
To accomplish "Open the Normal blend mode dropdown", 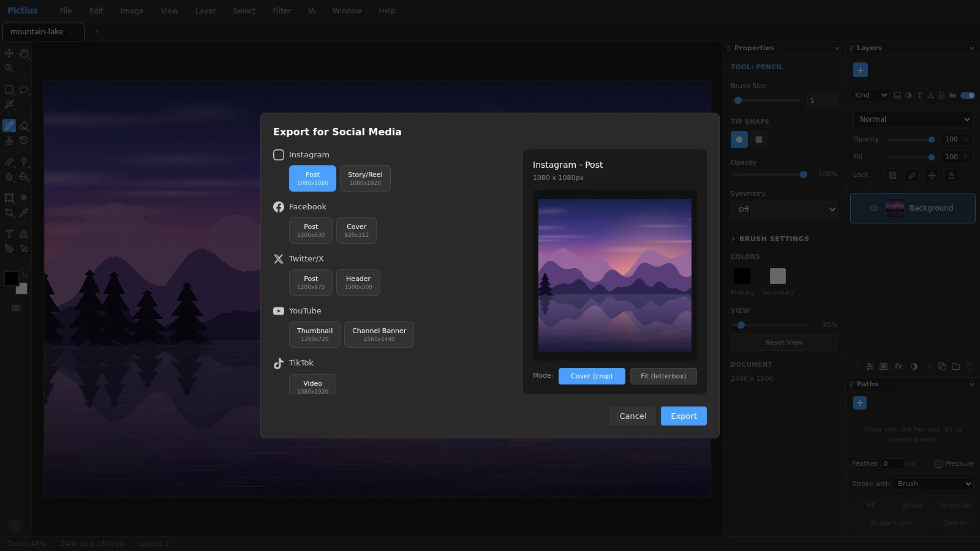I will click(x=913, y=119).
